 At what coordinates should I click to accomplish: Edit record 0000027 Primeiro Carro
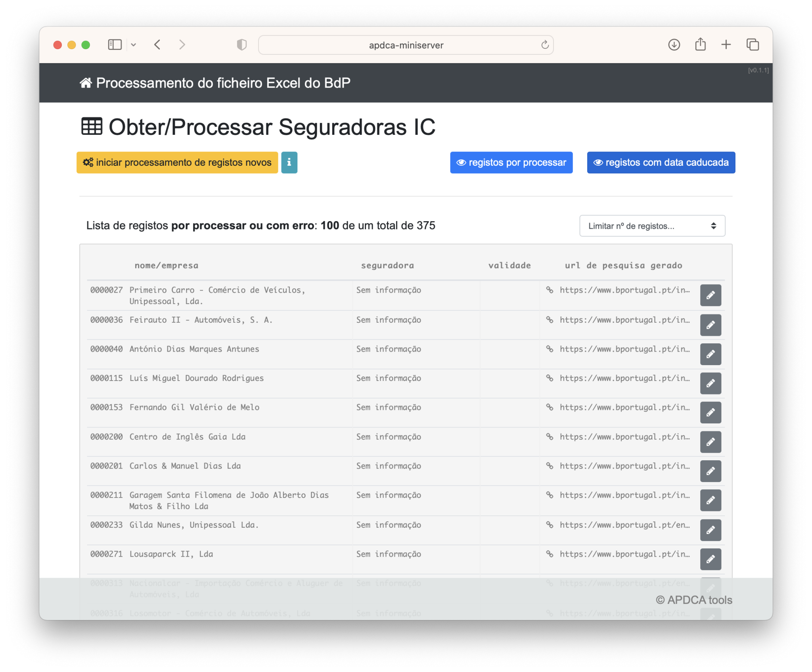click(710, 295)
